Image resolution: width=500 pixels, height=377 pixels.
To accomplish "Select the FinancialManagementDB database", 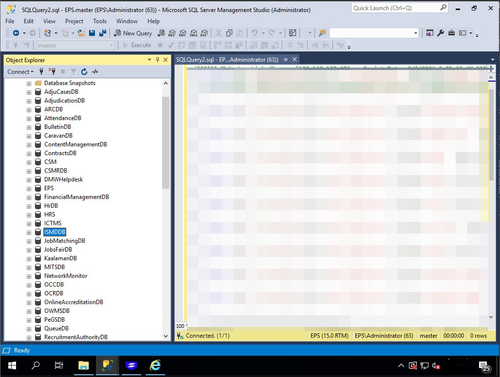I will 77,197.
